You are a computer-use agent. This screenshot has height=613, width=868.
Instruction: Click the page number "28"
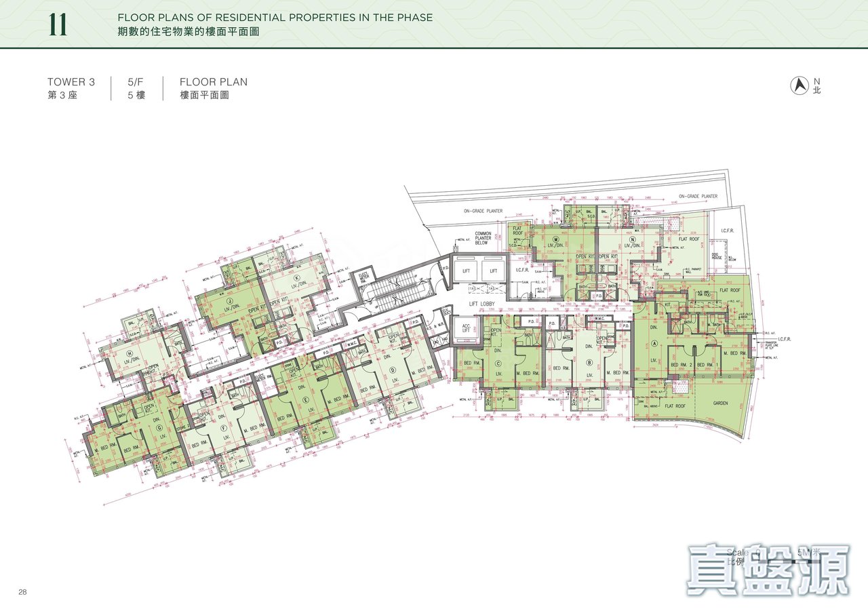pos(23,592)
